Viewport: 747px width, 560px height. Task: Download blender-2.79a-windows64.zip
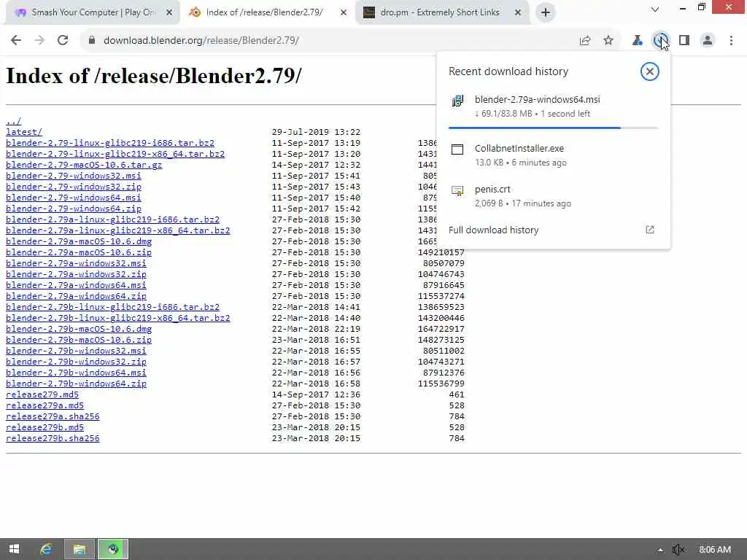point(76,296)
